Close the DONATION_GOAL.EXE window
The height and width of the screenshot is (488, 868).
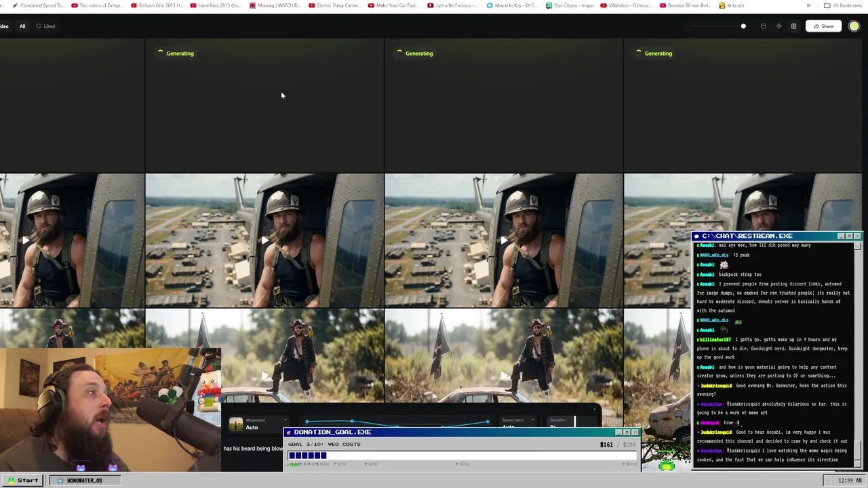pyautogui.click(x=635, y=432)
